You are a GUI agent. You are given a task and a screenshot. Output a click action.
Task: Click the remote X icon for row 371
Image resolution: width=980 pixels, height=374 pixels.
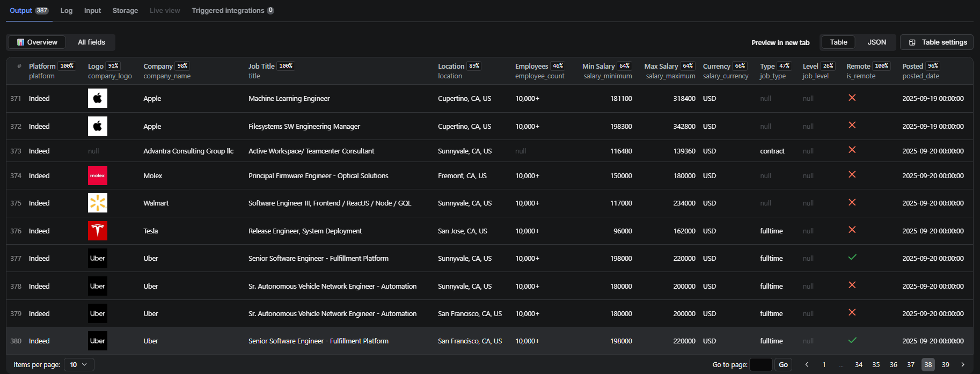tap(852, 98)
